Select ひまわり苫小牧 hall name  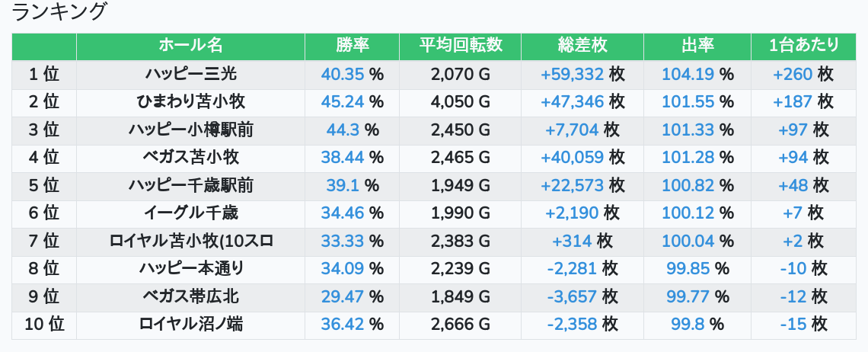click(190, 102)
